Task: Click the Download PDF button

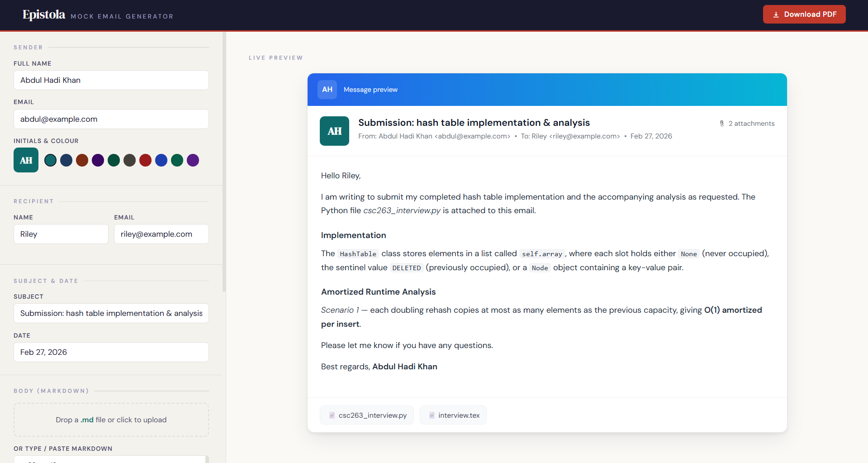Action: [804, 14]
